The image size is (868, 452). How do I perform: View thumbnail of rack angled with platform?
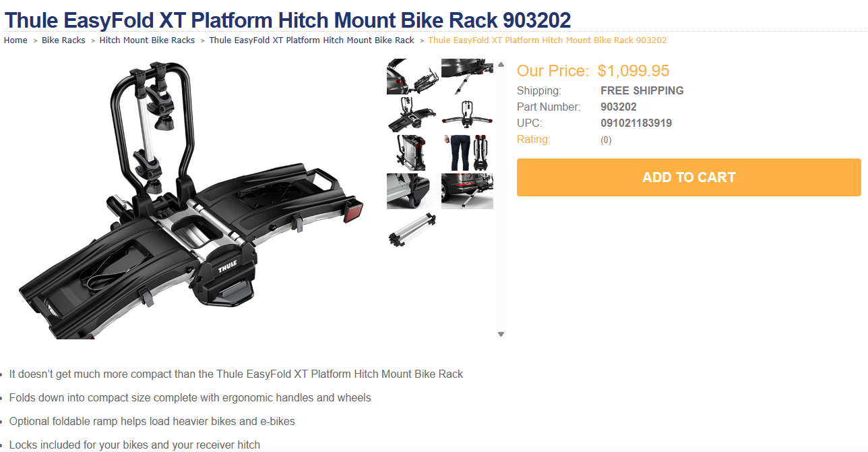pos(412,115)
